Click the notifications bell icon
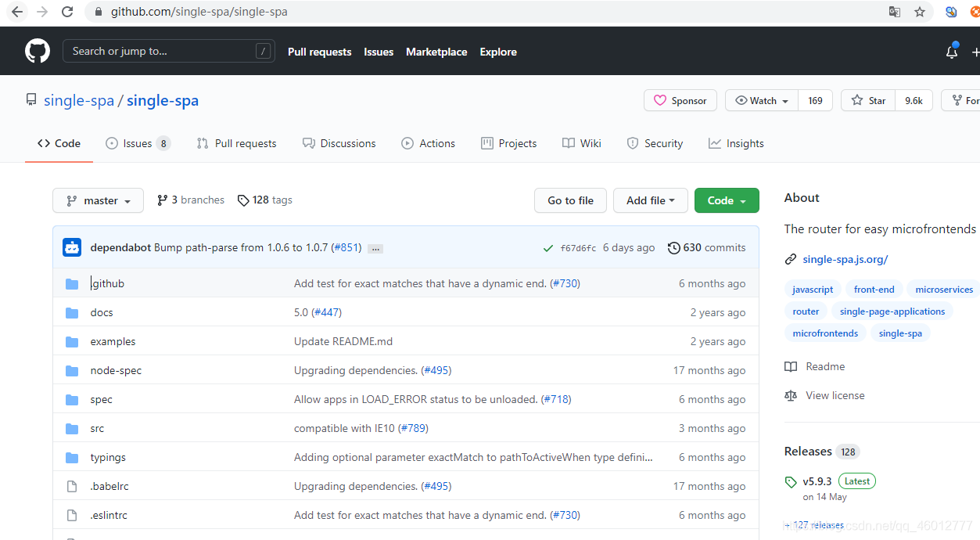Image resolution: width=980 pixels, height=540 pixels. (x=951, y=51)
